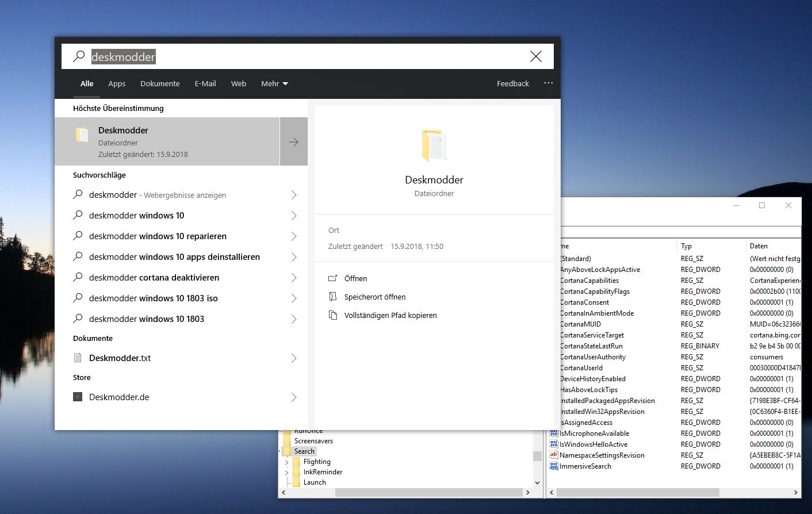Open the Deskmodder.de store result
Image resolution: width=812 pixels, height=514 pixels.
[181, 397]
